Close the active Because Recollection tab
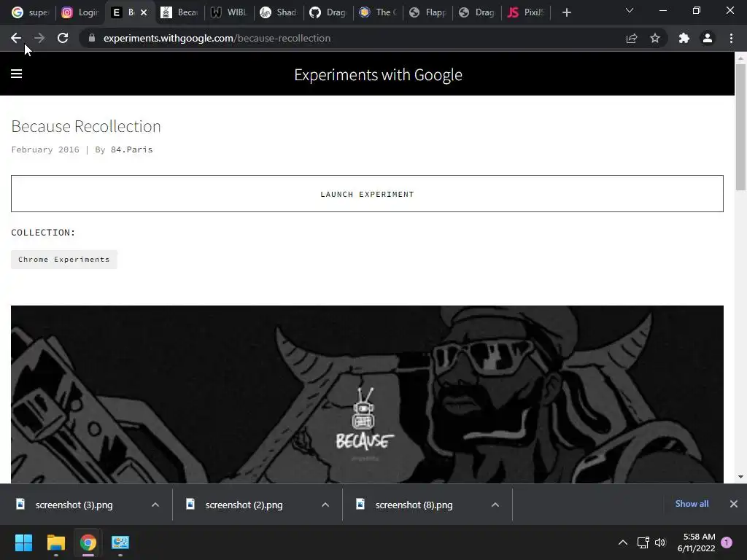This screenshot has width=747, height=560. coord(144,12)
